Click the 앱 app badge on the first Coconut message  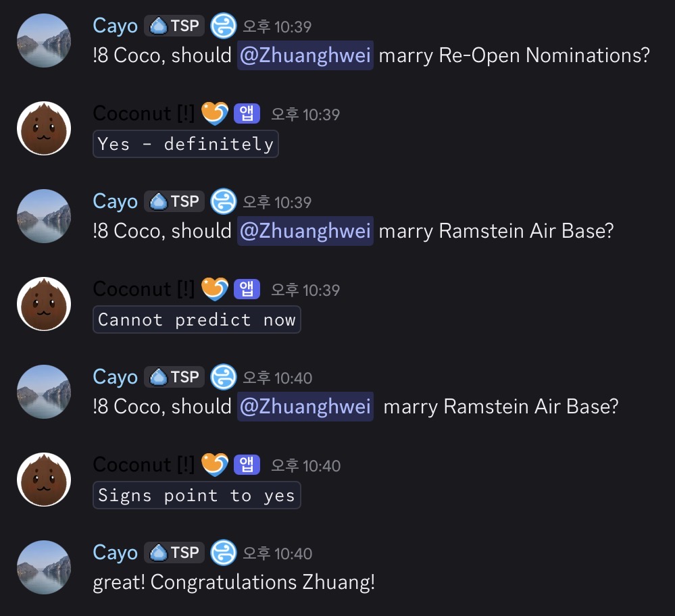click(247, 113)
